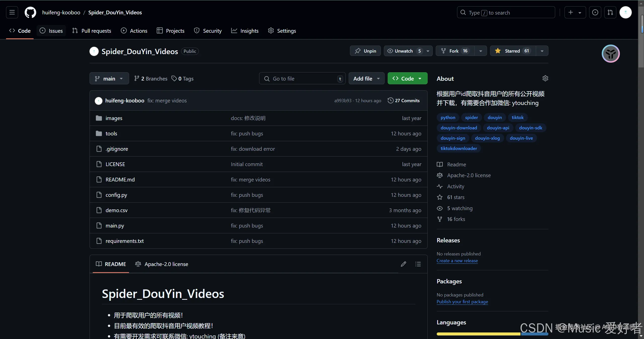Select the douyin-download topic tag
This screenshot has height=339, width=644.
[x=459, y=128]
